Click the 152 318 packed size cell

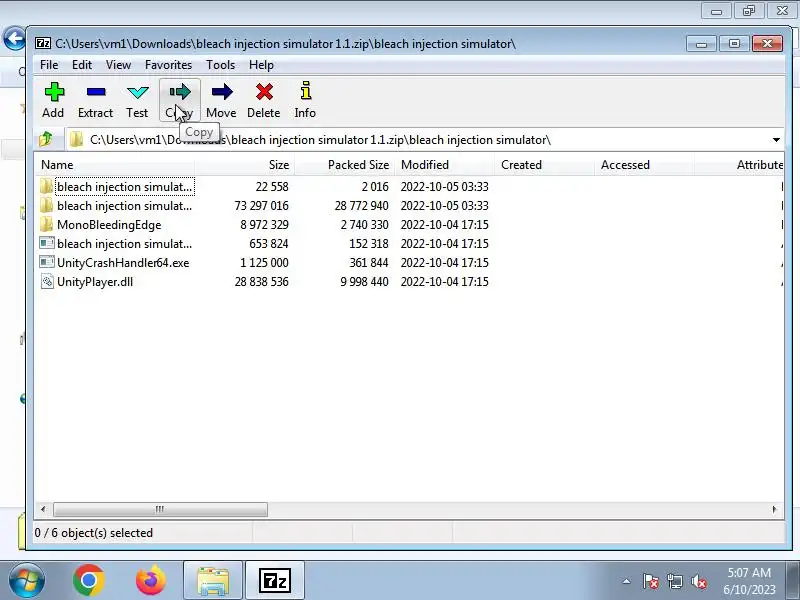(x=369, y=244)
